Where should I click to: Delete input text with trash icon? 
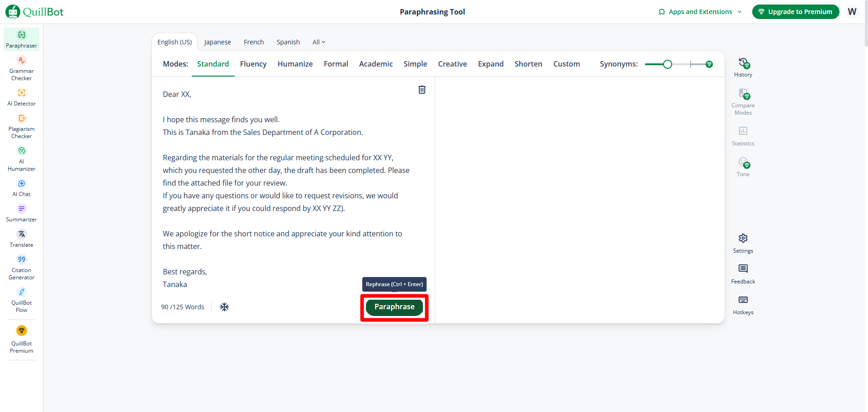(x=422, y=90)
